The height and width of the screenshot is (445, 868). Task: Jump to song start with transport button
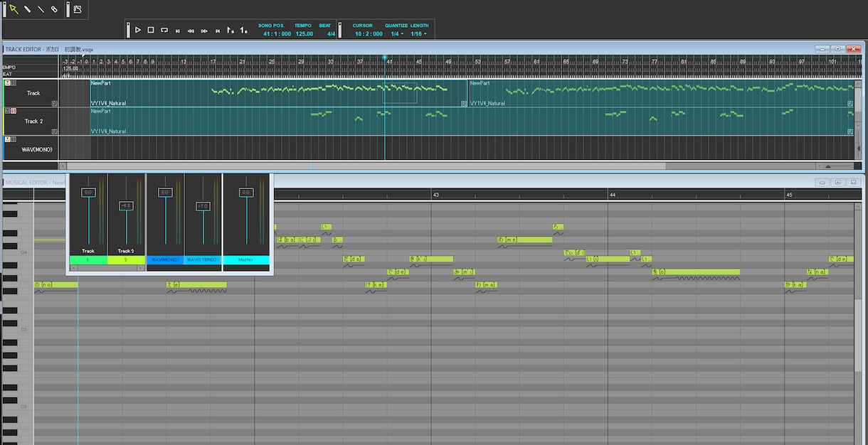click(178, 31)
